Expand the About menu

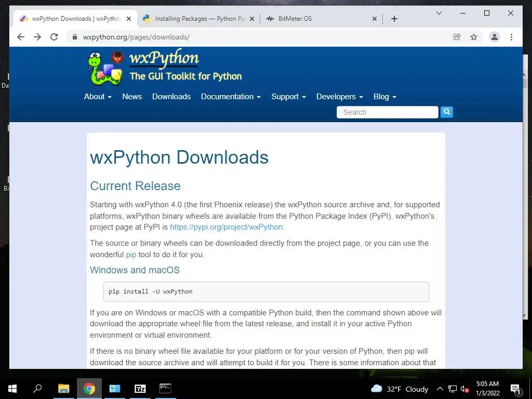[98, 97]
